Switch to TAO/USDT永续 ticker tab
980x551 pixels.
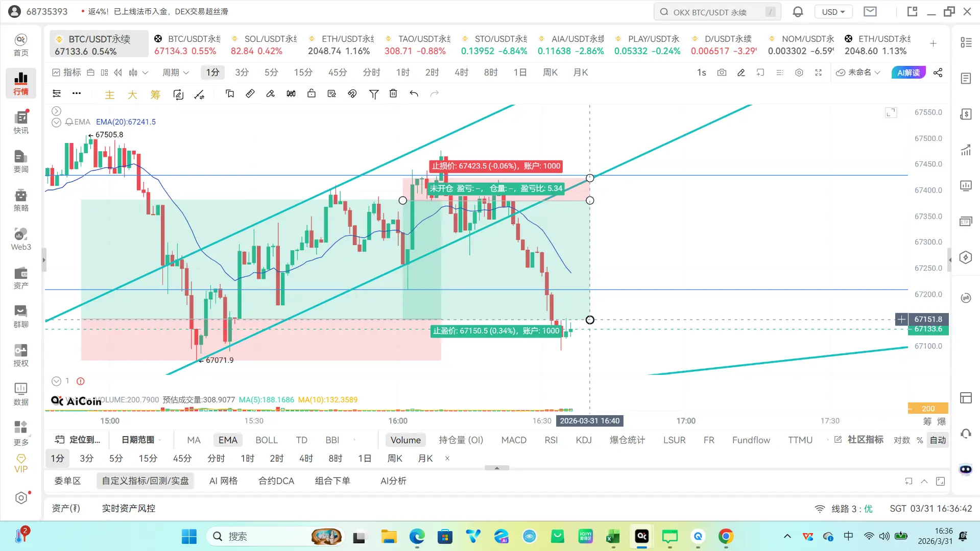click(x=417, y=45)
